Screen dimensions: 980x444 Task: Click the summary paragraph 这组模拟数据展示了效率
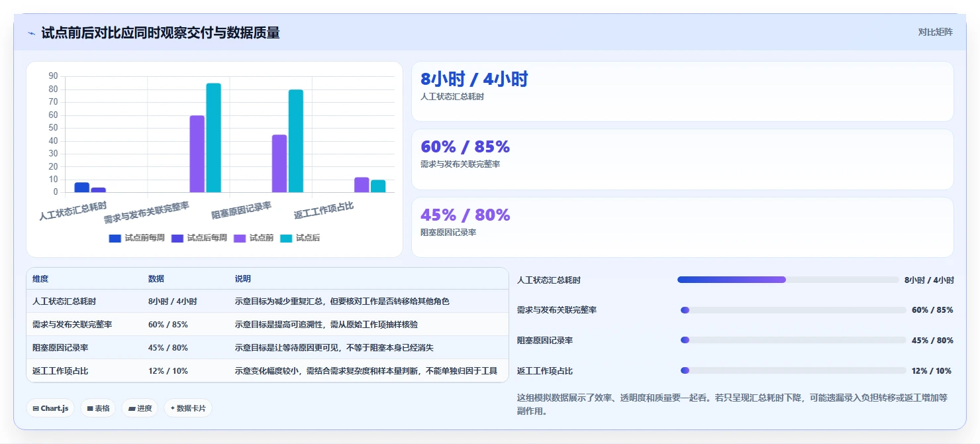pos(732,404)
